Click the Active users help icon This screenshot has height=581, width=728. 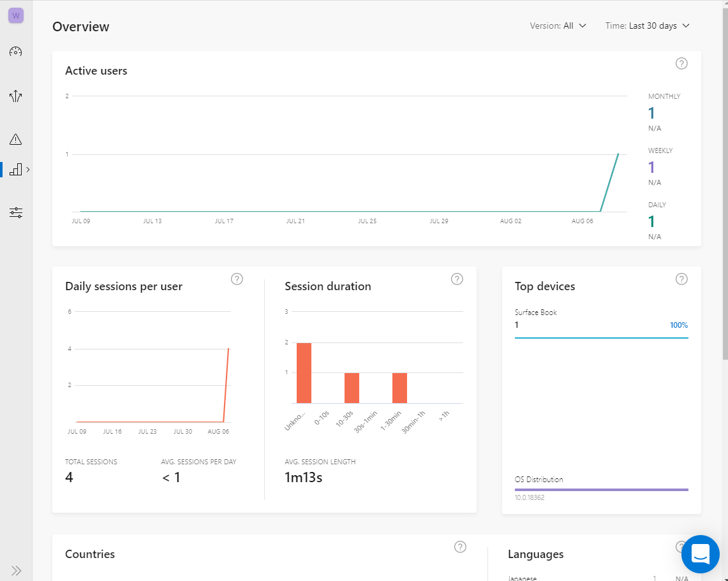tap(681, 63)
